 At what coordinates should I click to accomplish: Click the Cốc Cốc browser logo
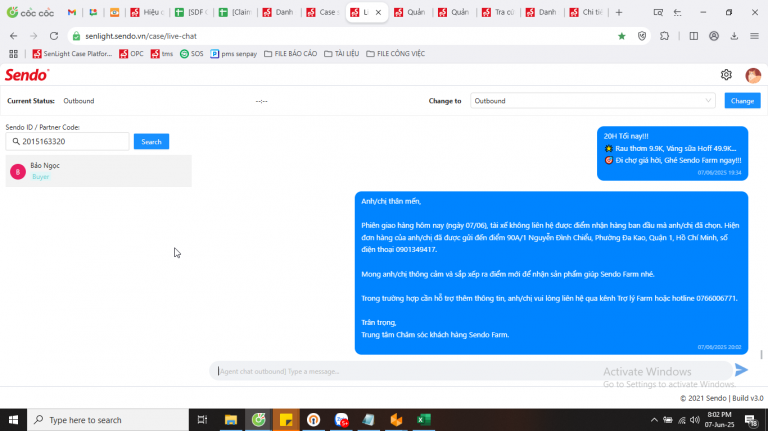tap(30, 12)
